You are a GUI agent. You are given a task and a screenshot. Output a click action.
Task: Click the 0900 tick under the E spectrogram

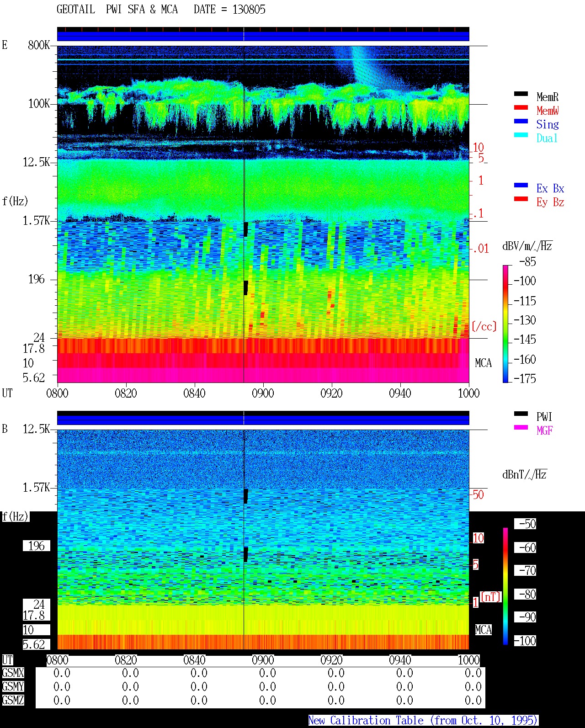pos(263,393)
